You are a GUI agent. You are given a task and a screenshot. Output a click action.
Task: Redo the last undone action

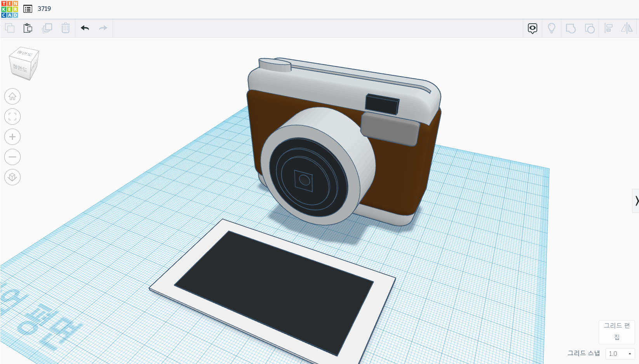point(103,28)
